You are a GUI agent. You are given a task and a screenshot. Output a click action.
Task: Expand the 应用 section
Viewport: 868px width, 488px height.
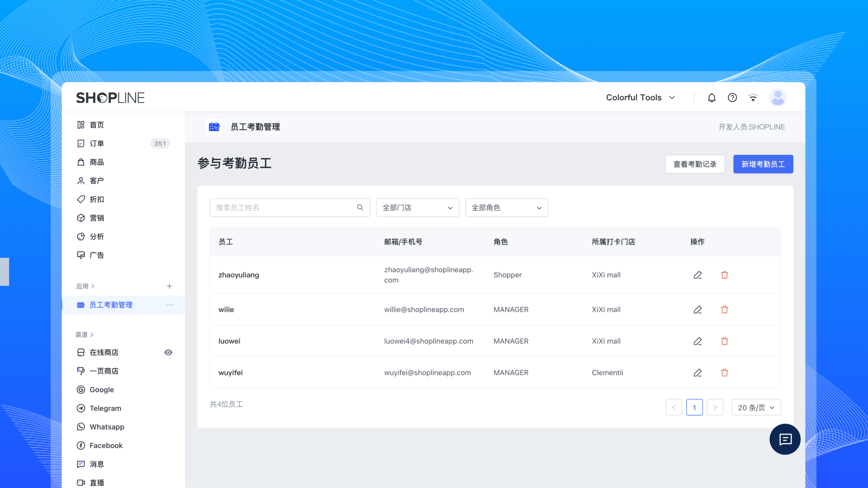click(x=85, y=286)
